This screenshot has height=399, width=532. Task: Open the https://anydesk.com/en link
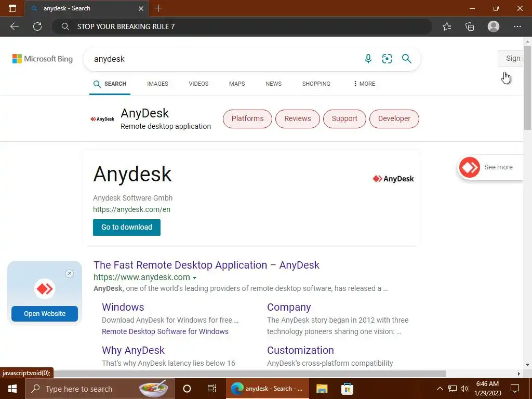(131, 209)
